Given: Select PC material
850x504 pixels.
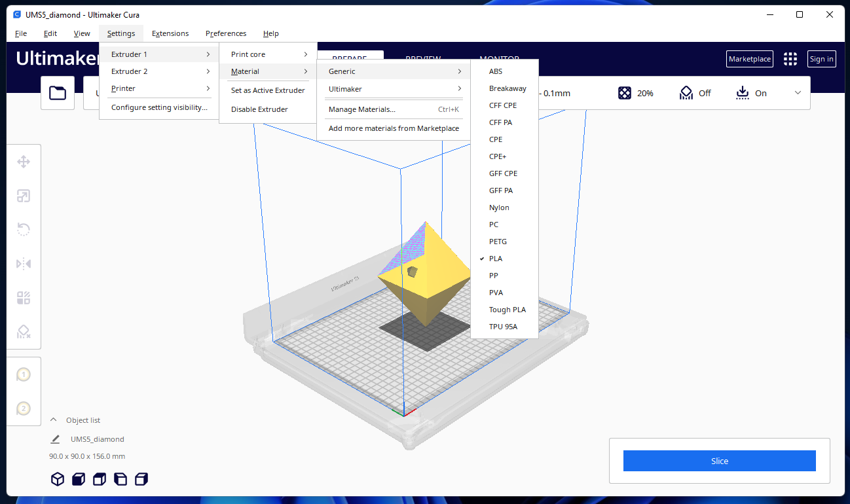Looking at the screenshot, I should tap(504, 225).
